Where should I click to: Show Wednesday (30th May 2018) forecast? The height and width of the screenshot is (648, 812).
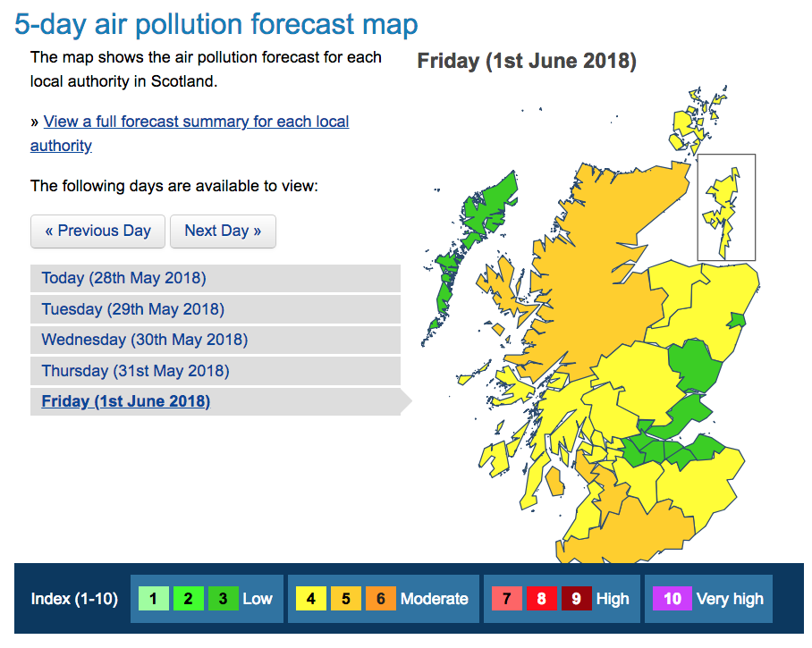tap(144, 340)
